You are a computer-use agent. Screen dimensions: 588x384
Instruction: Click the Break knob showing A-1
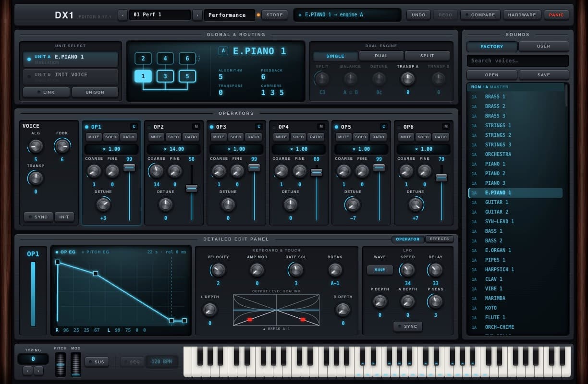(335, 270)
